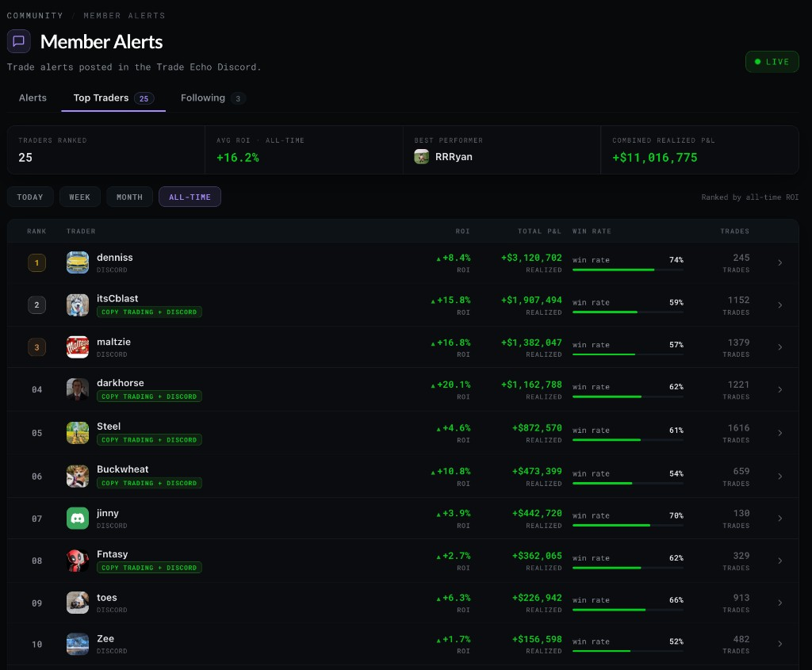Click the Top Traders count badge 25
Viewport: 812px width, 670px height.
(x=144, y=98)
